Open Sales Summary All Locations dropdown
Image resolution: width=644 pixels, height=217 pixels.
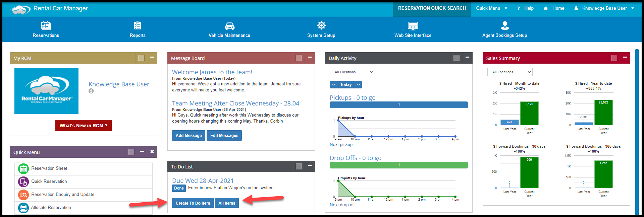click(510, 72)
